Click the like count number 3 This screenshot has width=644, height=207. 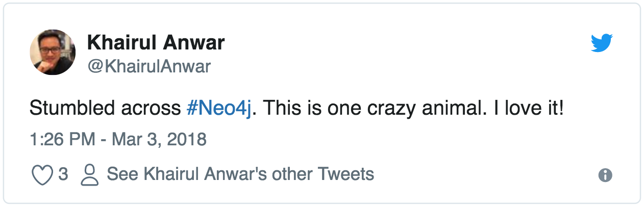[x=63, y=175]
